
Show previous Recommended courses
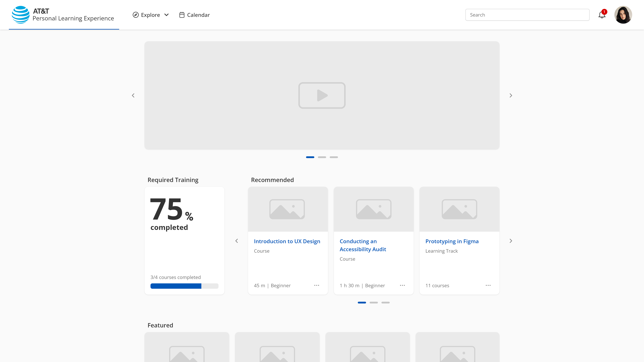237,241
